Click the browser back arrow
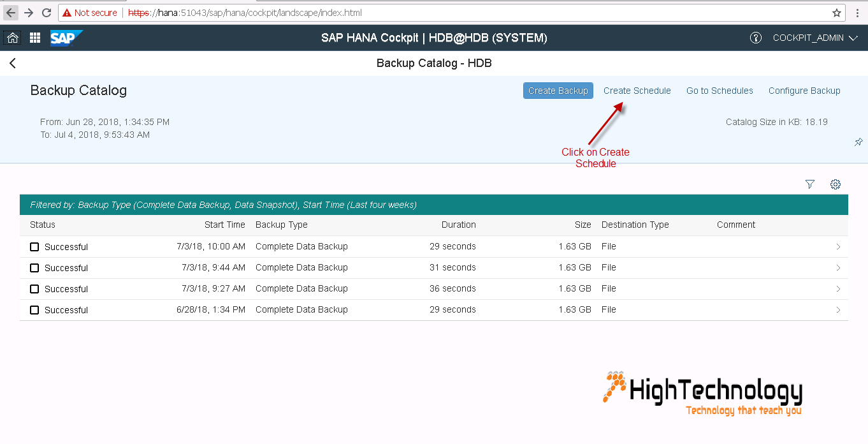This screenshot has height=444, width=868. pos(11,13)
